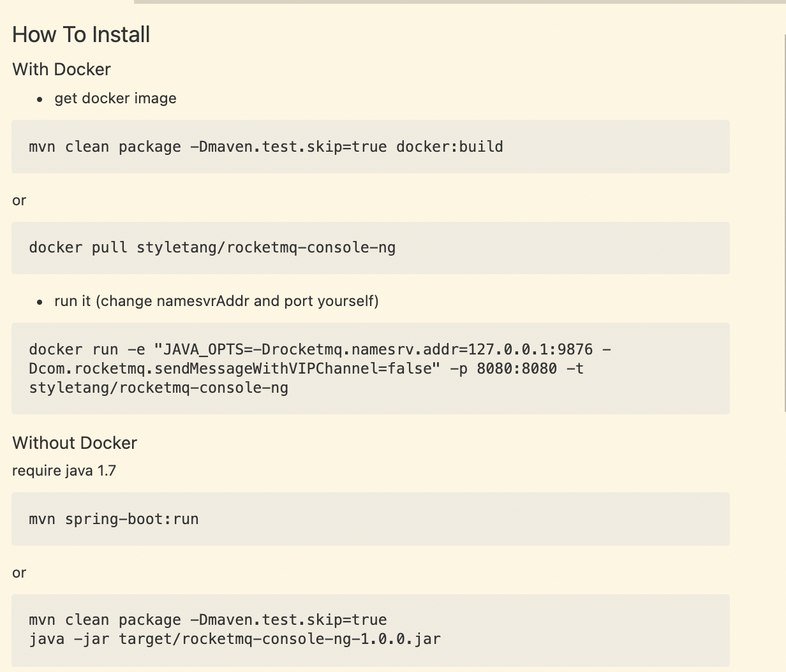The width and height of the screenshot is (786, 672).
Task: Click the "docker pull" command code block
Action: pyautogui.click(x=370, y=248)
